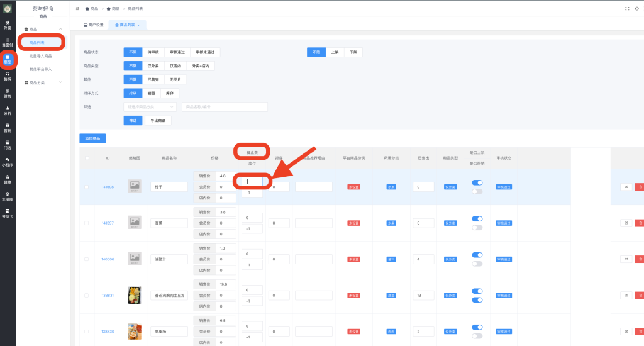Image resolution: width=644 pixels, height=346 pixels.
Task: Click the fullscreen icon at top right
Action: pos(627,9)
